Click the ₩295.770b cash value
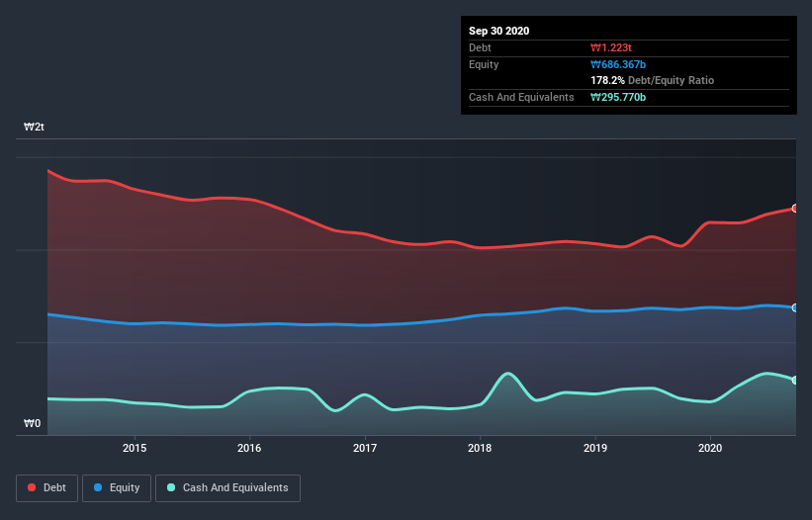 coord(618,97)
